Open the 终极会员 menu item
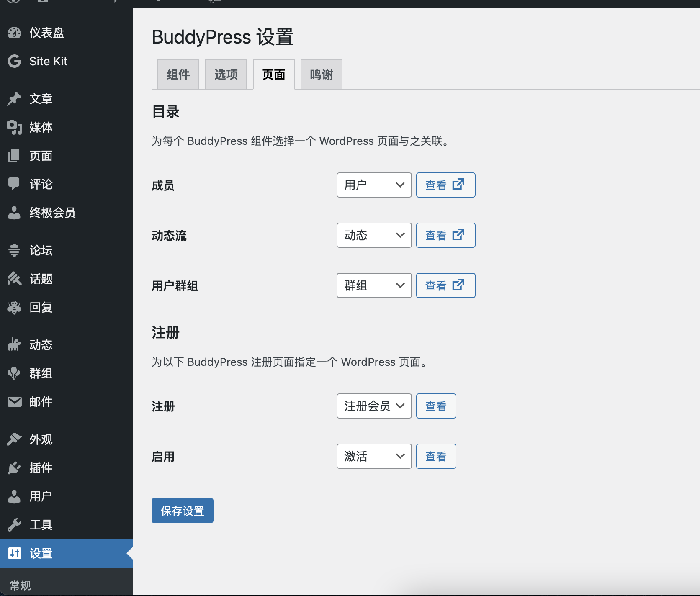700x596 pixels. [67, 213]
